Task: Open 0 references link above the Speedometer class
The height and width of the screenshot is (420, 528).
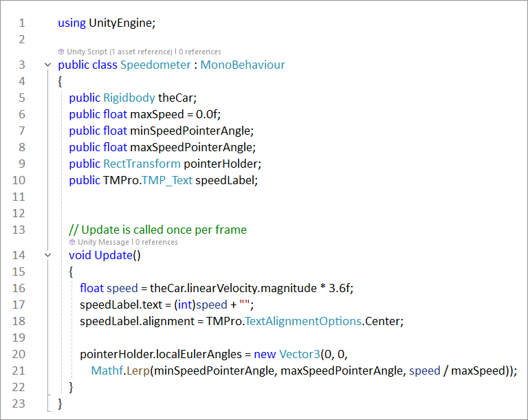Action: click(200, 52)
